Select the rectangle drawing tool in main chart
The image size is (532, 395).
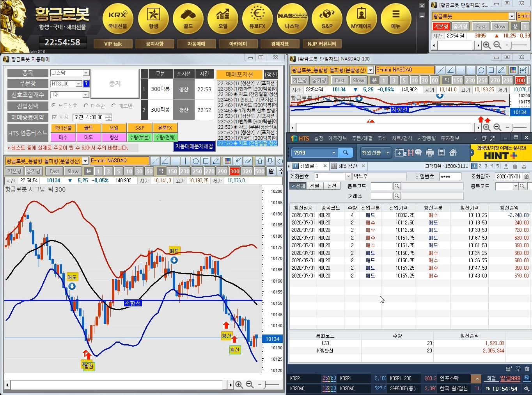206,161
